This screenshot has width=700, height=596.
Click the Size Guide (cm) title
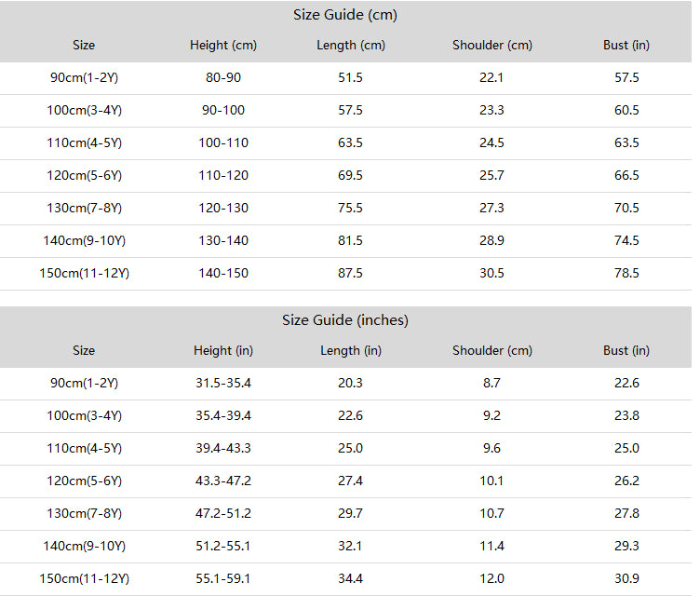click(x=345, y=15)
